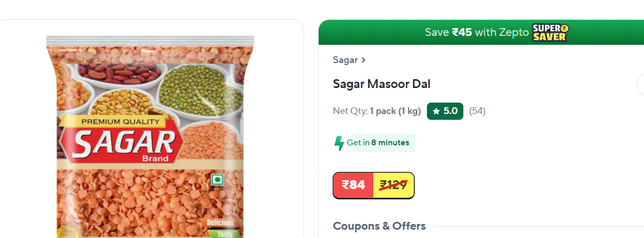Click the partial round button beside product title
644x238 pixels.
click(x=641, y=84)
